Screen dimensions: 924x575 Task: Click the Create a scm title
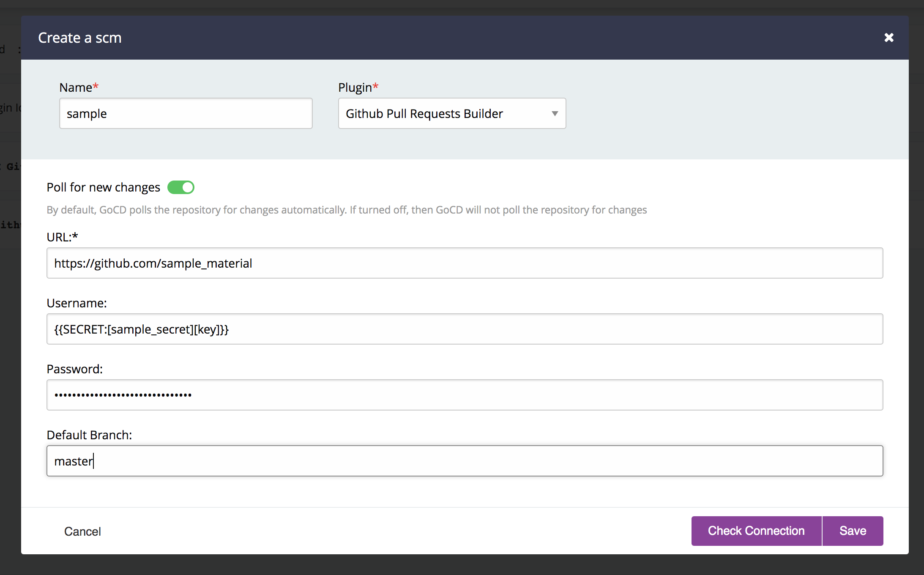[x=80, y=38]
